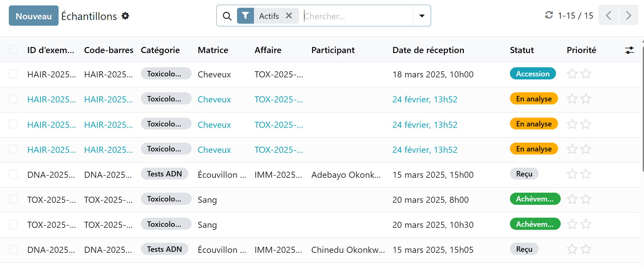Go to previous page with left arrow
Viewport: 644px width, 266px height.
click(x=608, y=16)
